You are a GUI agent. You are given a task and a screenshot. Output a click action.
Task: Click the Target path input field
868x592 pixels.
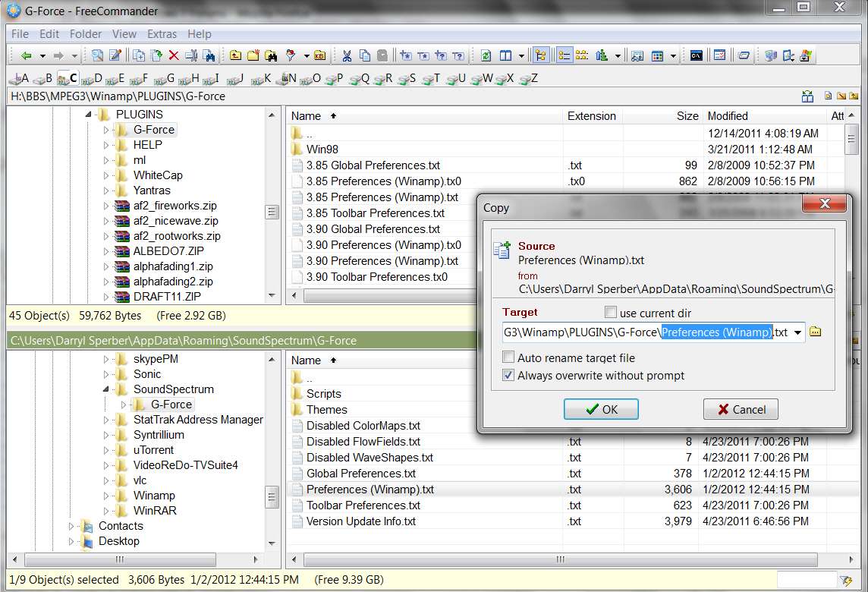point(646,332)
